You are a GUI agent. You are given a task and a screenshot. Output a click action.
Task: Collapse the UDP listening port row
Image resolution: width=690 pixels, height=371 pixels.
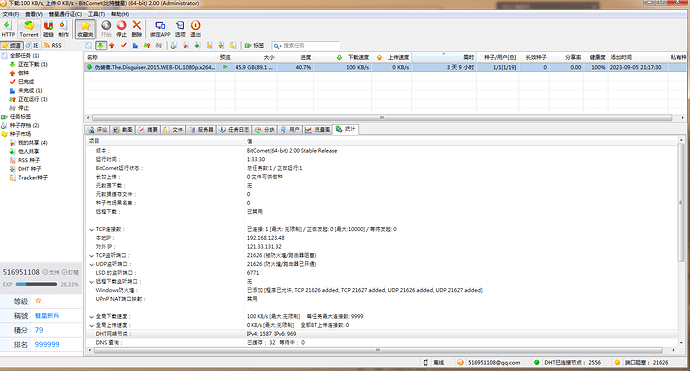click(92, 264)
